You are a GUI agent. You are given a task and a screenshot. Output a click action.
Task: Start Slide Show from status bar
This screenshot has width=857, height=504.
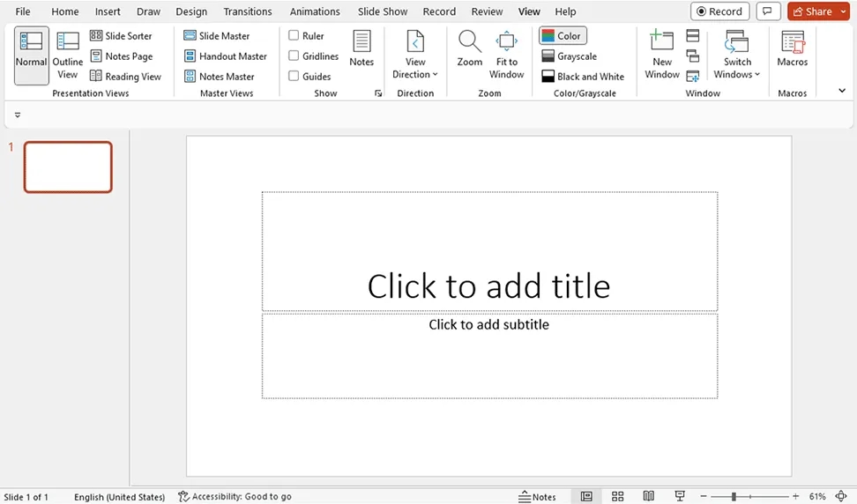tap(680, 496)
